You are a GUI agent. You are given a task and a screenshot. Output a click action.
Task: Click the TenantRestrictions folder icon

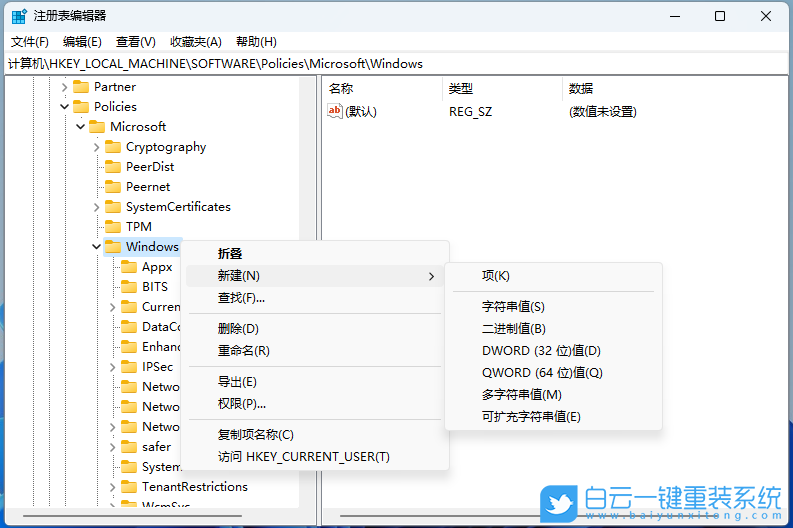(129, 487)
